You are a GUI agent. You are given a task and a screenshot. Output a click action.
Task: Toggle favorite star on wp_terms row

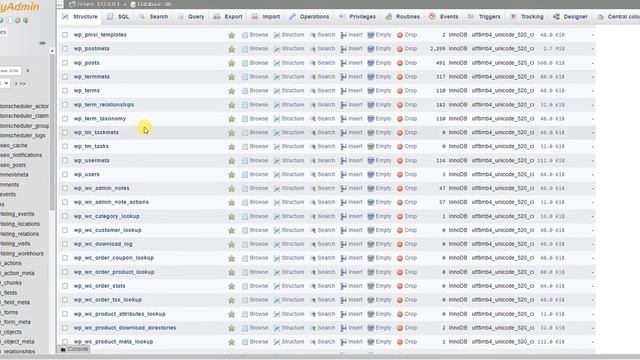(x=231, y=91)
